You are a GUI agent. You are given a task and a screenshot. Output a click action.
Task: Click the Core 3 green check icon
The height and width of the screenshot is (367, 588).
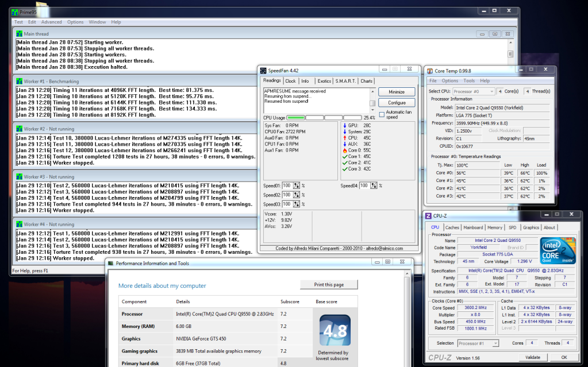(x=345, y=169)
